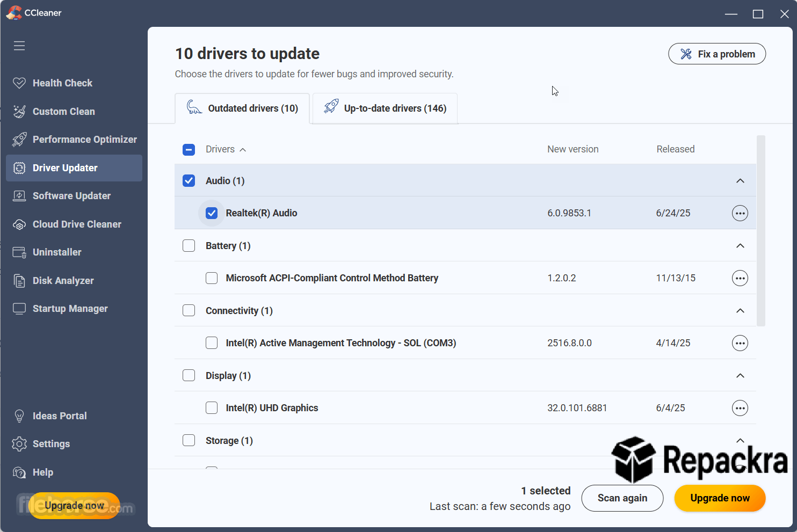The height and width of the screenshot is (532, 797).
Task: Click the Disk Analyzer document icon
Action: (19, 281)
